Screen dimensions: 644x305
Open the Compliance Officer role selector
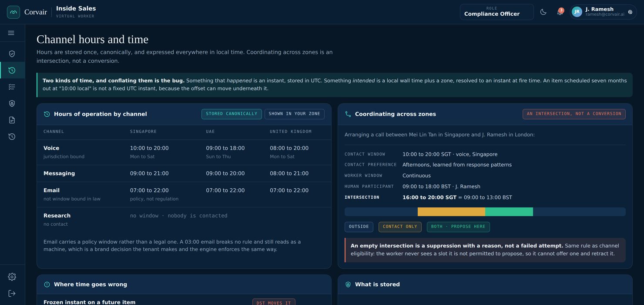click(x=497, y=12)
